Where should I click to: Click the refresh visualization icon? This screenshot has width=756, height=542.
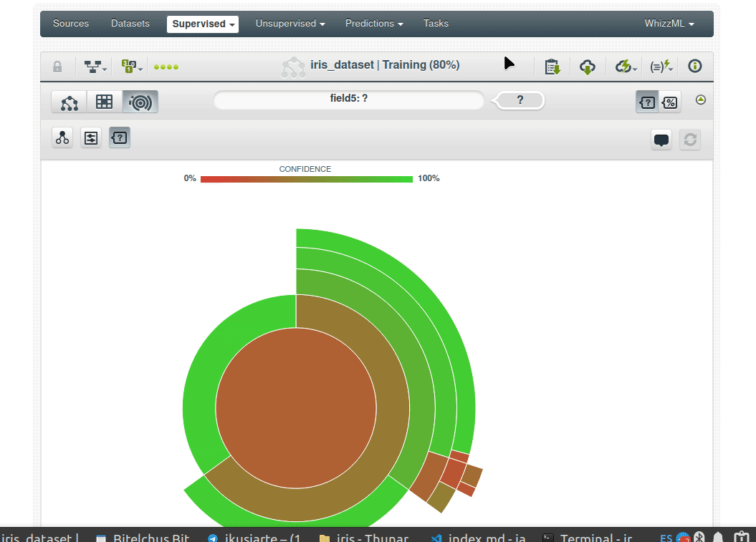coord(690,140)
